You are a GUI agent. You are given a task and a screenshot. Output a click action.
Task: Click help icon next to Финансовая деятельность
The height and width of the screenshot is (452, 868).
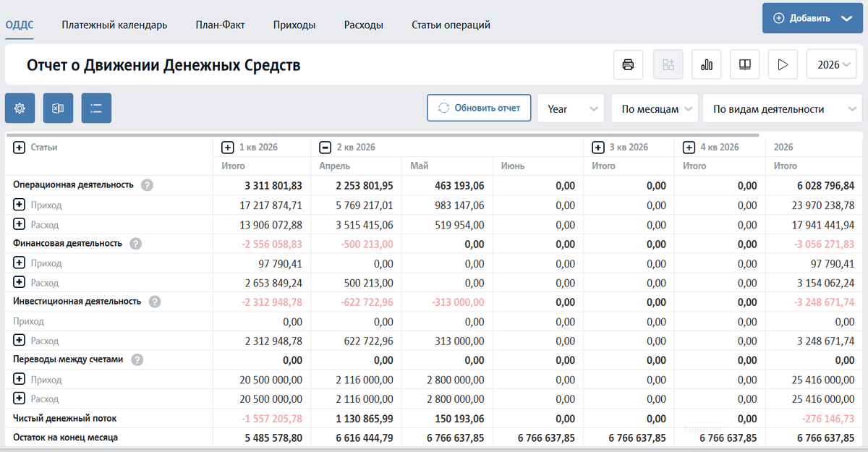(135, 244)
